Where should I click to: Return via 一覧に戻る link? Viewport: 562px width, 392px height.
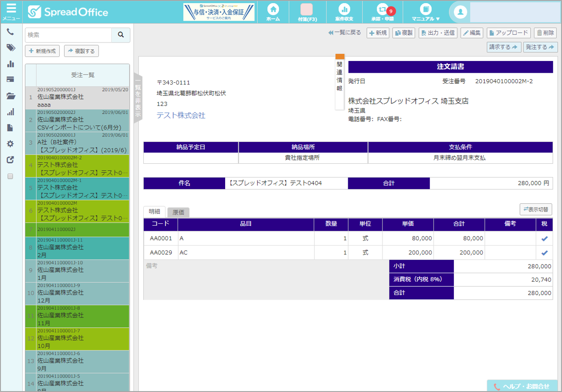(345, 33)
